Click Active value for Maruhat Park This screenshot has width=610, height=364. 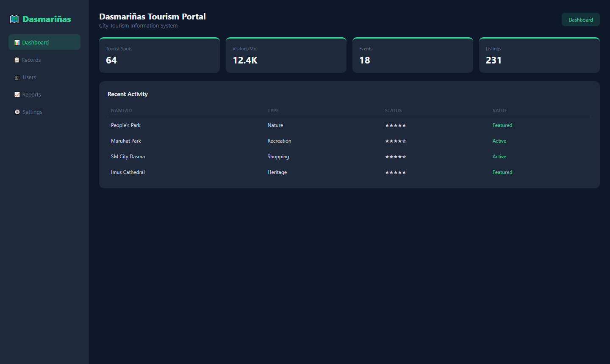[499, 141]
